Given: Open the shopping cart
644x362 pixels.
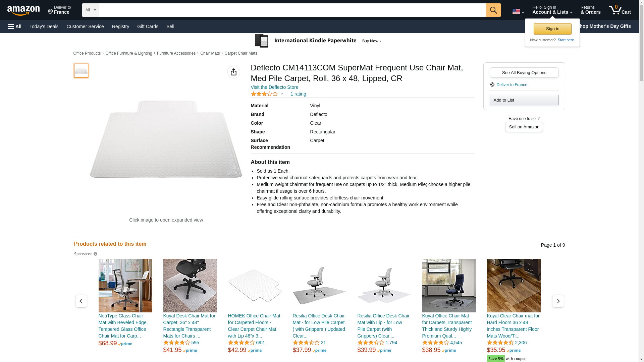Looking at the screenshot, I should point(620,10).
